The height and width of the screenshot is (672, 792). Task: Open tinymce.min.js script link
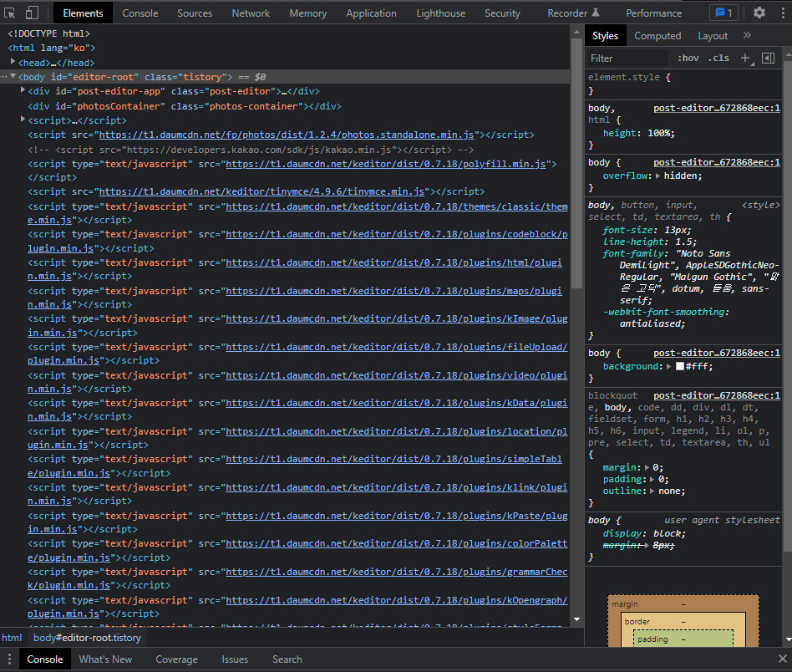coord(261,191)
